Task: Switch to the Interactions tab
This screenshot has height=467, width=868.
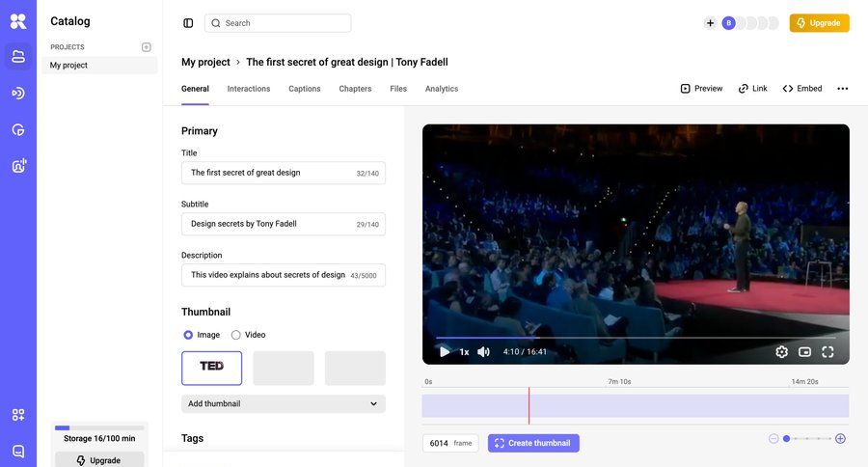Action: coord(249,89)
